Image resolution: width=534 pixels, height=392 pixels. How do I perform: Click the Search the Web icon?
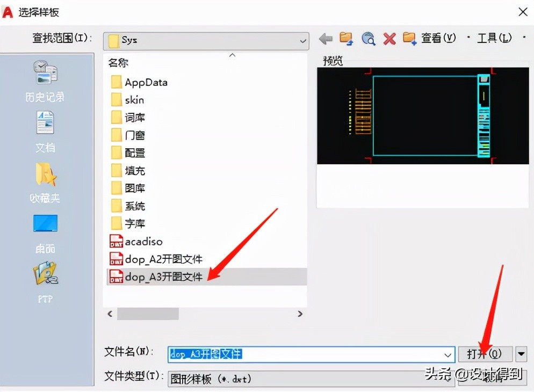[x=368, y=38]
